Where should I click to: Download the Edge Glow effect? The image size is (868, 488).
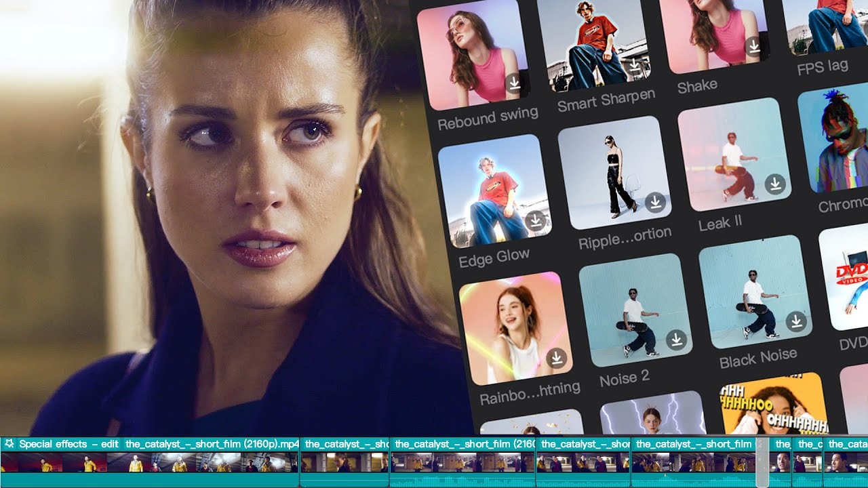[x=536, y=221]
